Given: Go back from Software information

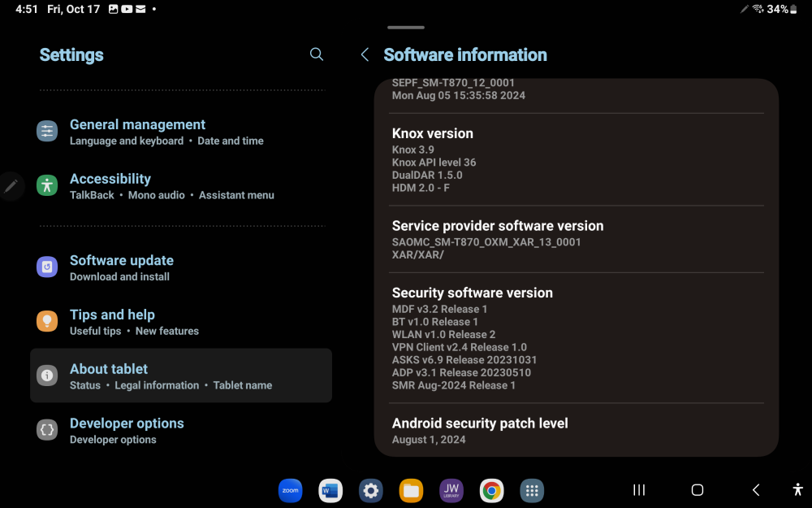Looking at the screenshot, I should coord(364,54).
